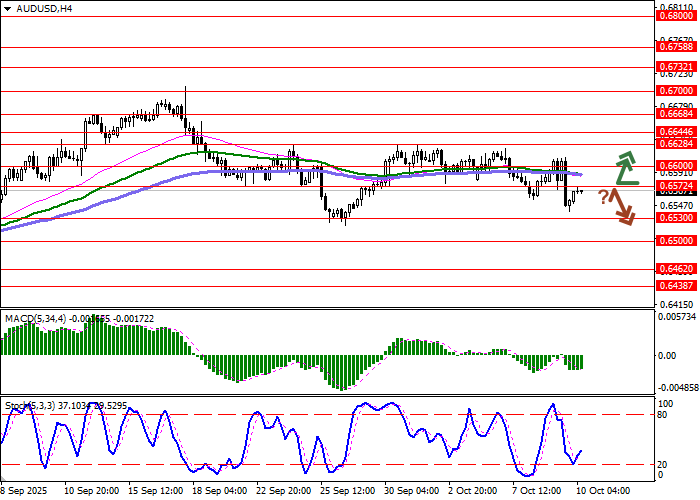Select the 0.68000 price level label
This screenshot has width=700, height=500.
pyautogui.click(x=676, y=16)
